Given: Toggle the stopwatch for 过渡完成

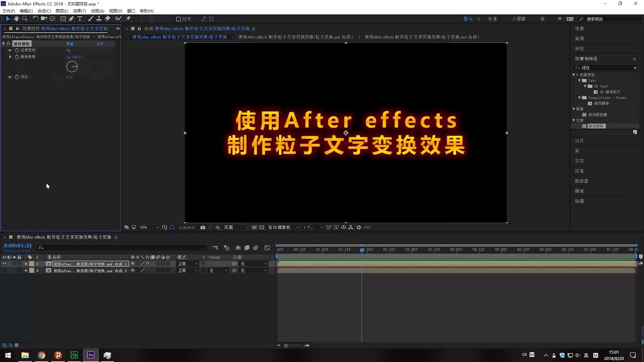Looking at the screenshot, I should click(x=17, y=50).
